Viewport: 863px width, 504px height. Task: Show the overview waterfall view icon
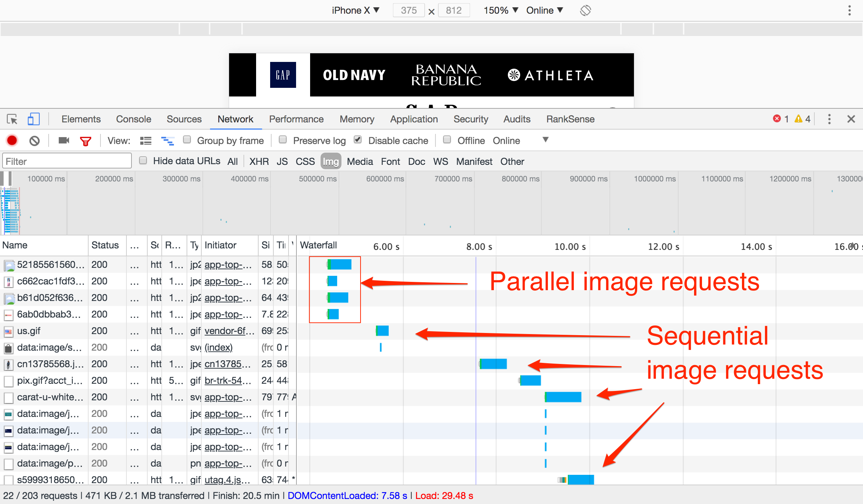click(167, 141)
